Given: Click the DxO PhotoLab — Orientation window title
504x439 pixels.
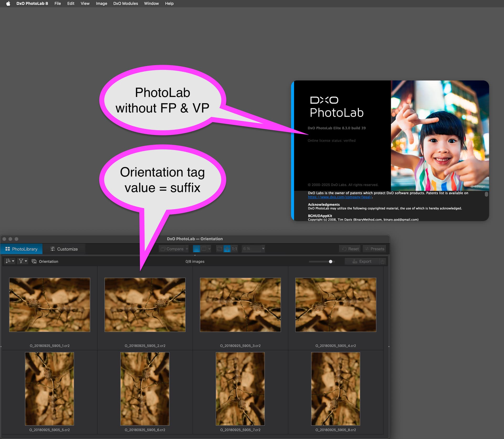Looking at the screenshot, I should [x=195, y=239].
